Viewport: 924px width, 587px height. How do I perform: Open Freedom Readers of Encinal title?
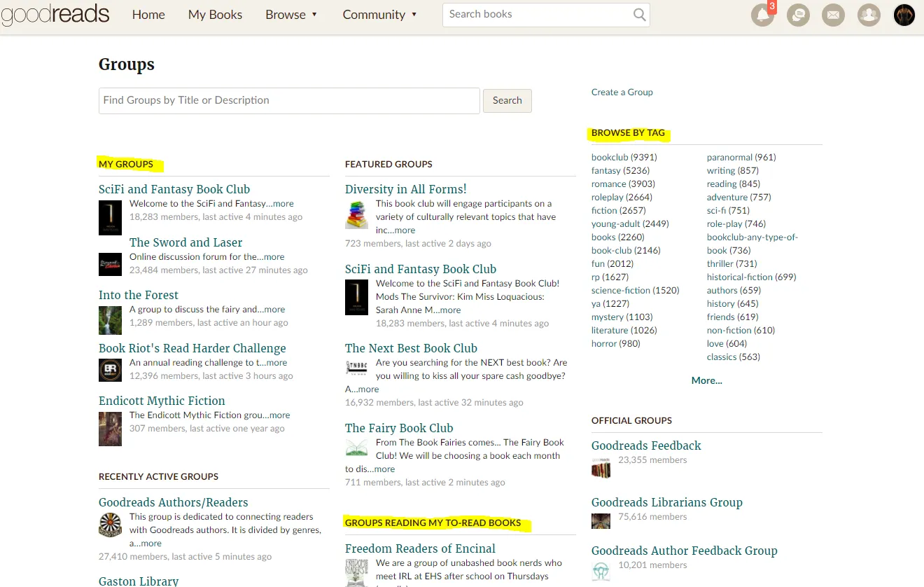(420, 548)
